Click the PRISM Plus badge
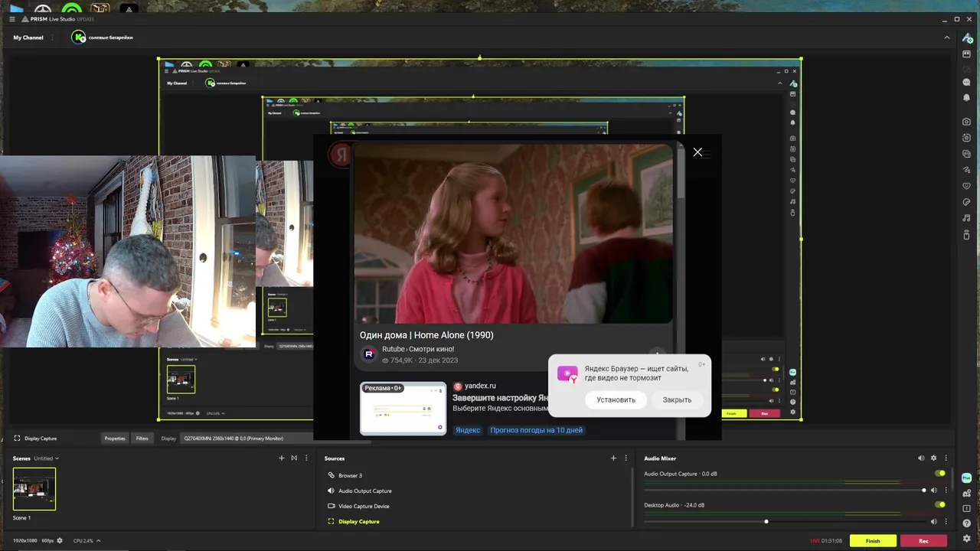 point(966,478)
